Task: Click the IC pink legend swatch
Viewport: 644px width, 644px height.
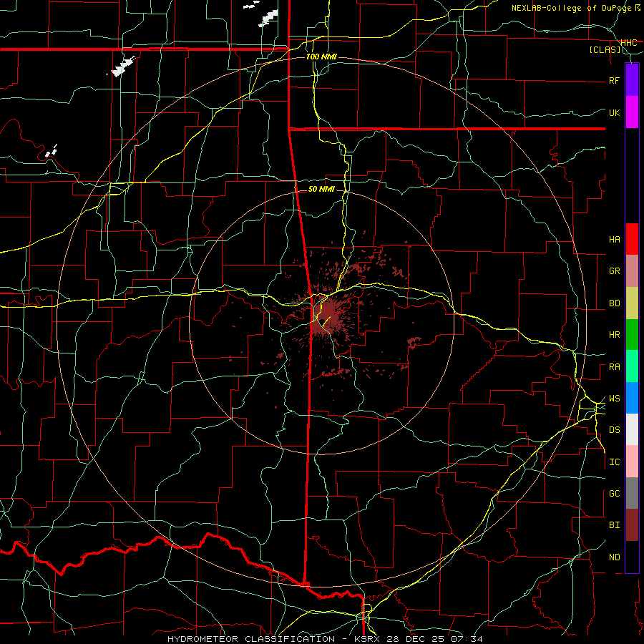Action: (x=632, y=462)
